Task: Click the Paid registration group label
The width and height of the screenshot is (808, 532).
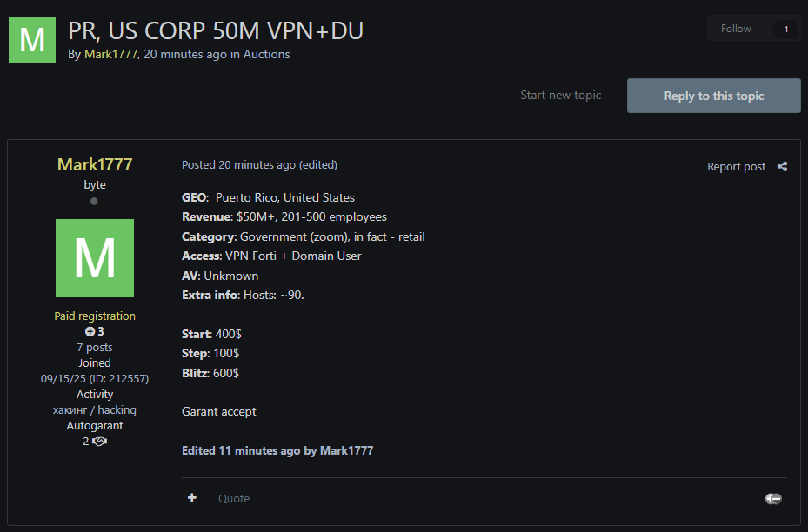Action: (95, 316)
